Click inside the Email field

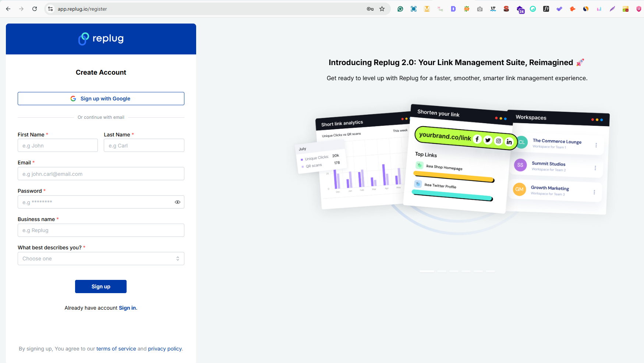tap(101, 174)
